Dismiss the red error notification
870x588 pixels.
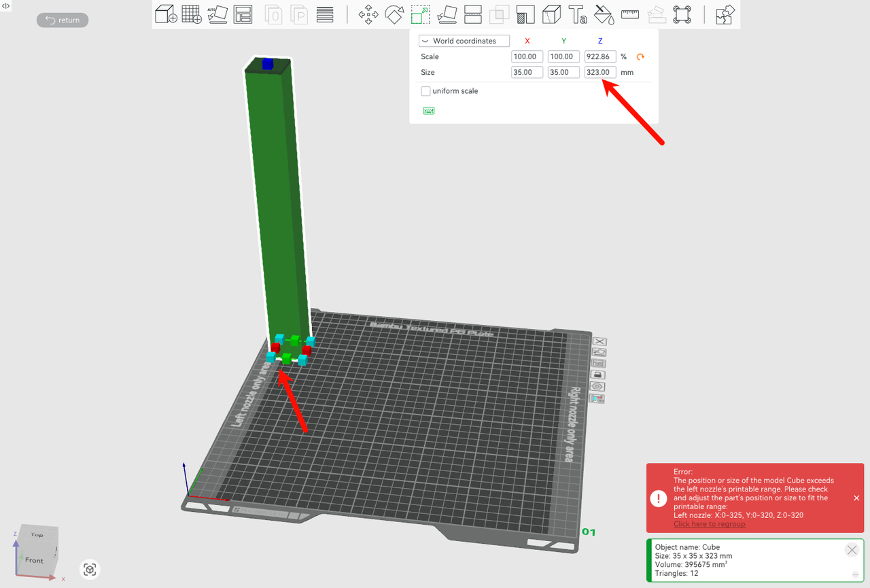(x=856, y=498)
